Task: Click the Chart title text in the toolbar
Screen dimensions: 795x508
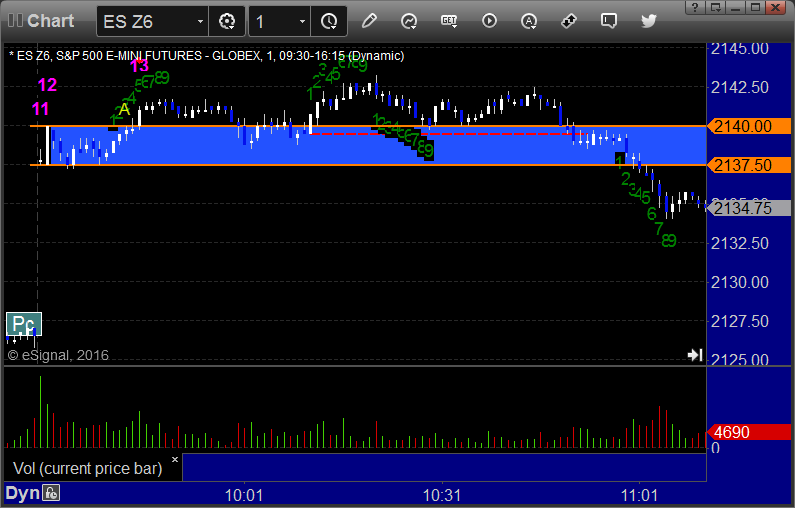Action: tap(50, 21)
